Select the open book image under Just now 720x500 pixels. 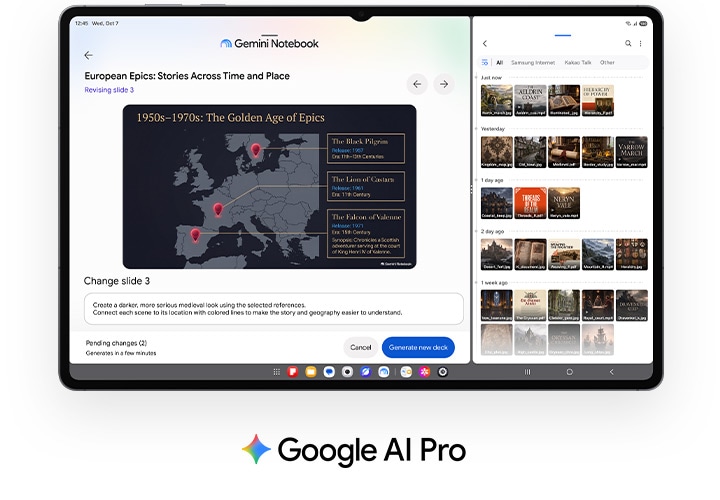[x=564, y=101]
